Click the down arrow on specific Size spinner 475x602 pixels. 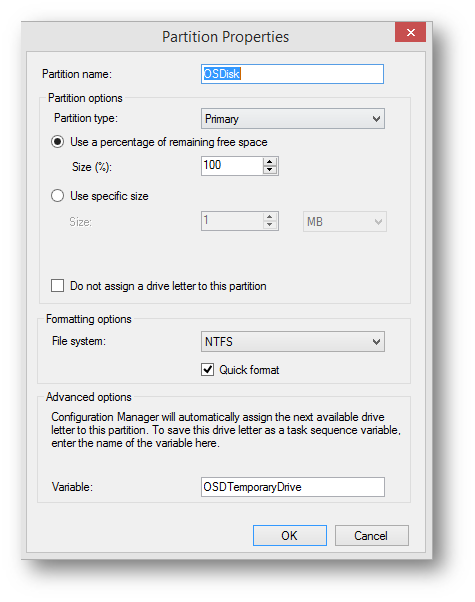tap(270, 225)
